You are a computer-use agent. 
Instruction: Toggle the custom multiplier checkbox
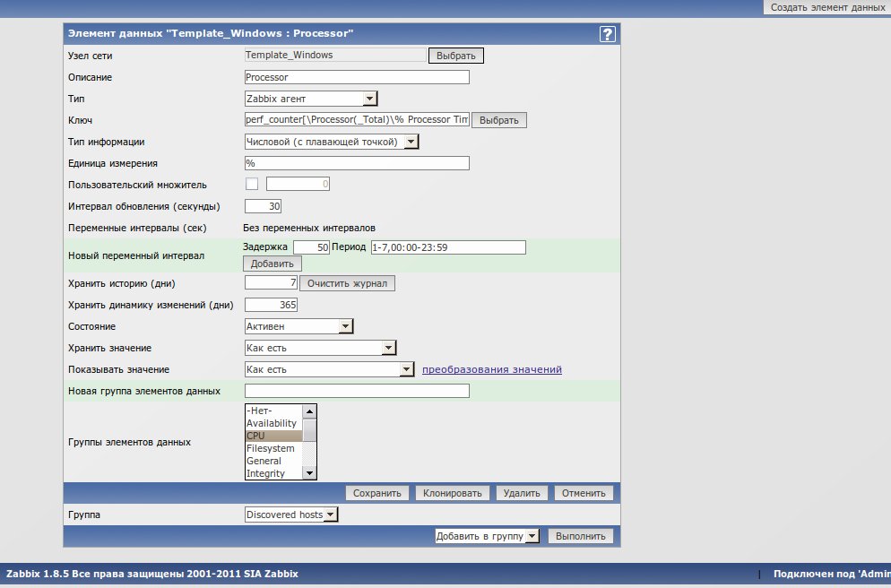[x=252, y=185]
